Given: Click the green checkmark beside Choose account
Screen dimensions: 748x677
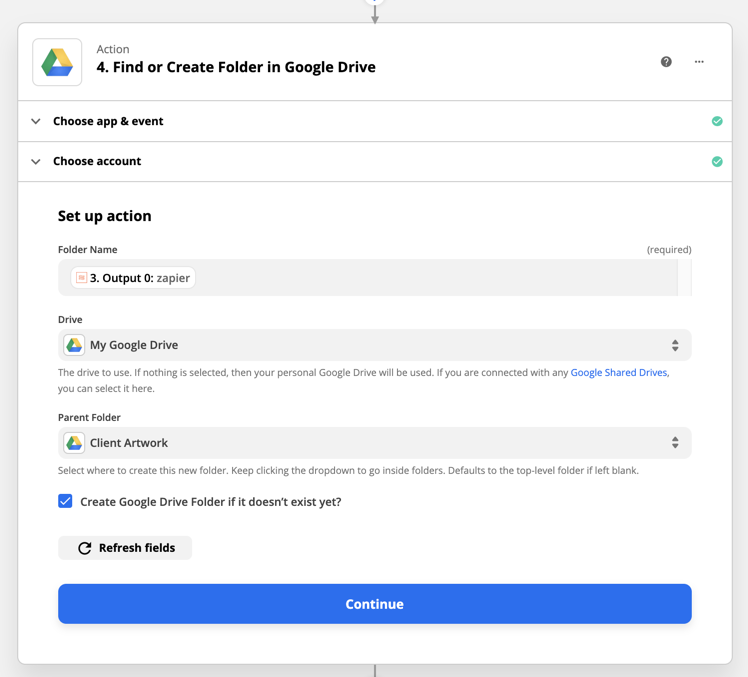Looking at the screenshot, I should pos(717,162).
